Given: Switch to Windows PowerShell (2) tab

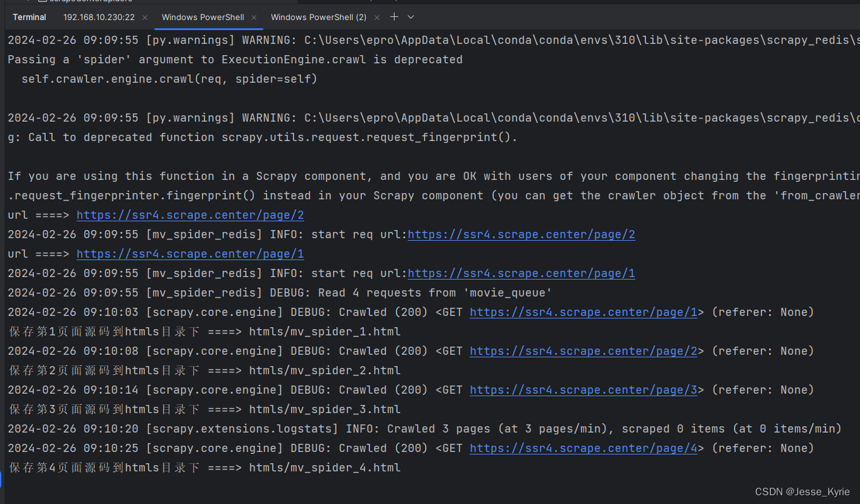Looking at the screenshot, I should point(319,17).
